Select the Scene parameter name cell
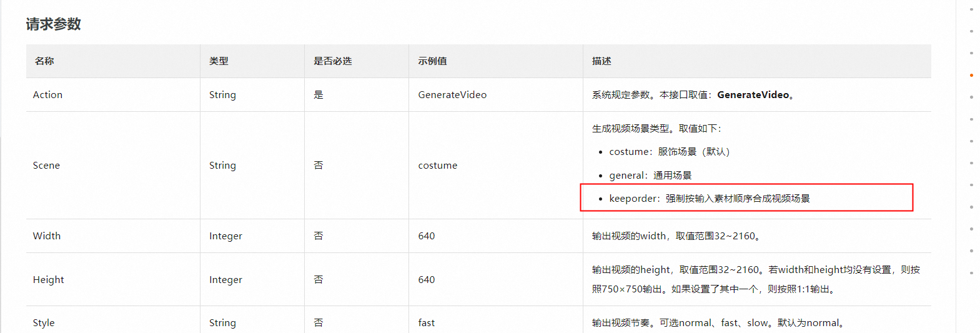The width and height of the screenshot is (980, 333). (x=47, y=166)
